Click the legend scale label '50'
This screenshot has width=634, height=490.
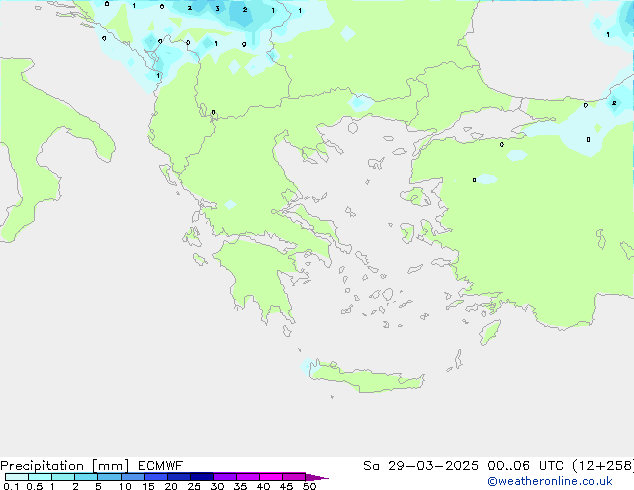[309, 486]
